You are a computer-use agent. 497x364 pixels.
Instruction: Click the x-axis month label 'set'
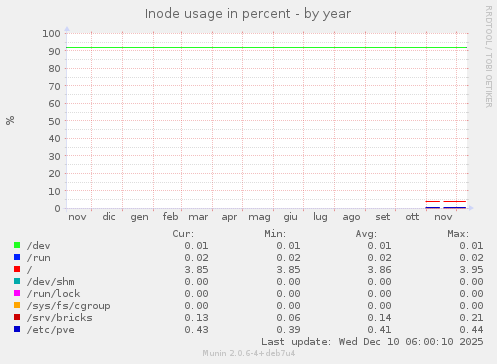[383, 217]
